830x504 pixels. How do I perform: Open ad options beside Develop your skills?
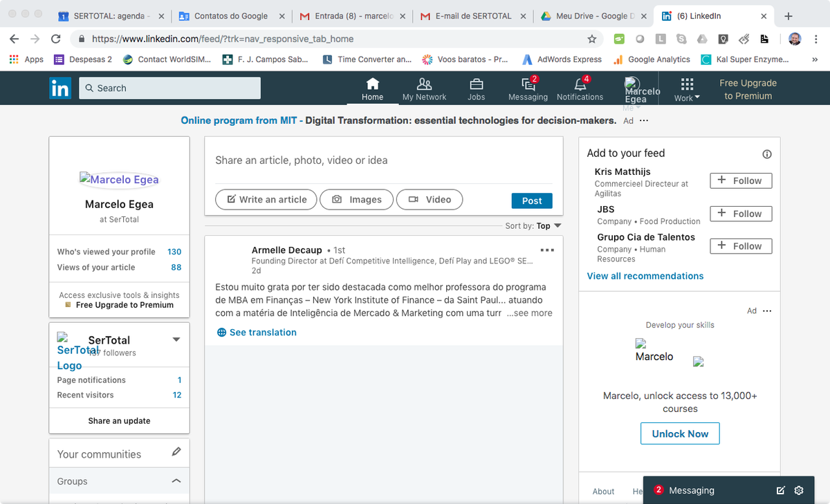[x=766, y=311]
